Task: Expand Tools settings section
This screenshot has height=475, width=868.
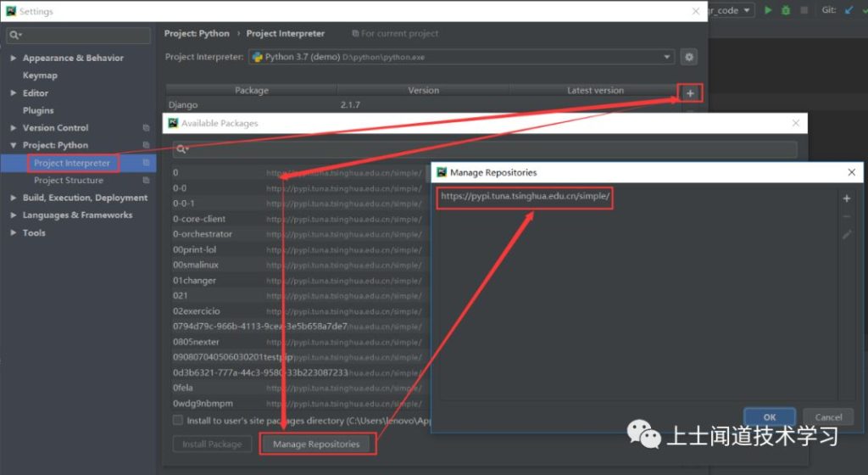Action: 13,232
